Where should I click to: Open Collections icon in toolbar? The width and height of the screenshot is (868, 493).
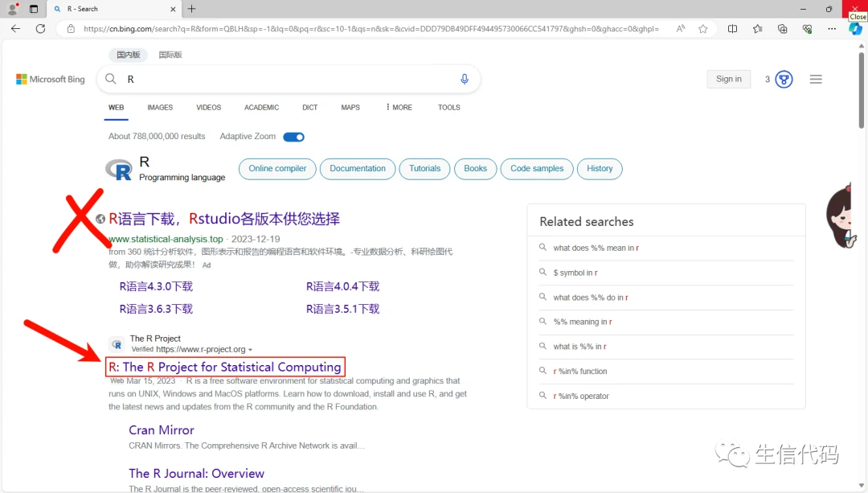tap(782, 29)
